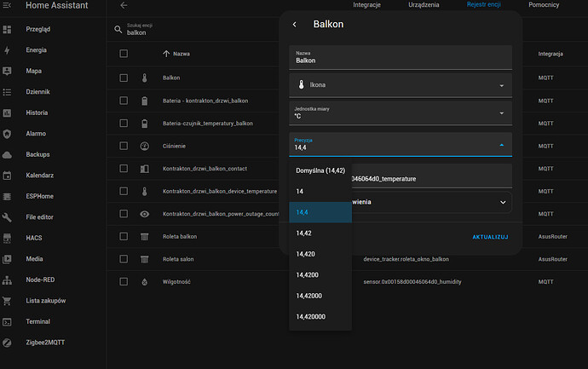
Task: Open the Historia chart icon
Action: click(7, 112)
